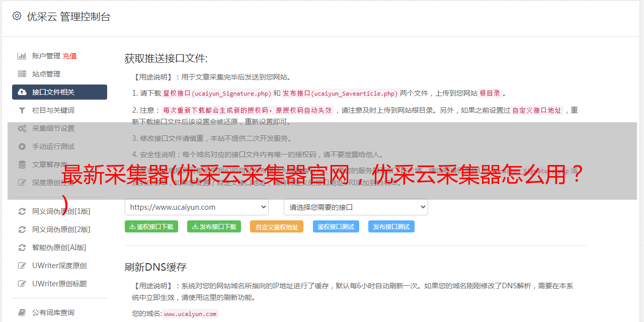Image resolution: width=644 pixels, height=322 pixels.
Task: Click the edit icon beside UWriter深度原创
Action: tap(22, 266)
